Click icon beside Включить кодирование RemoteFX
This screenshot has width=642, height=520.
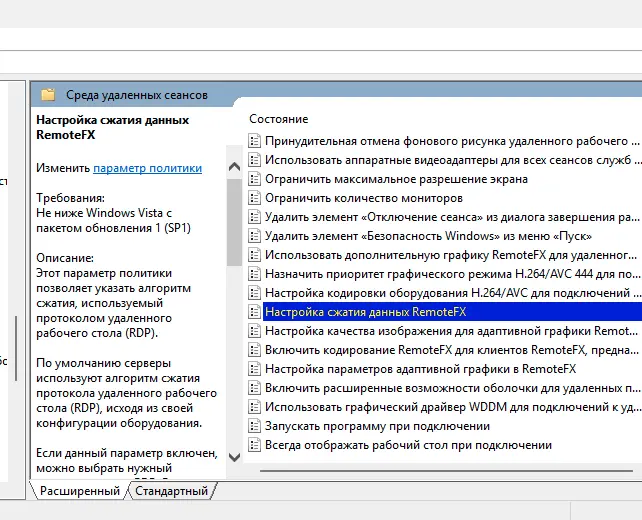click(254, 350)
